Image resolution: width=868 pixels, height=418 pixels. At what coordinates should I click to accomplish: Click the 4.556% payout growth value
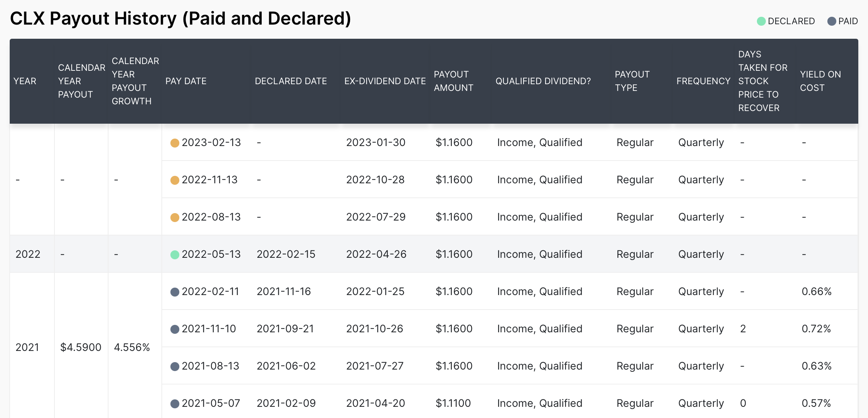coord(132,347)
